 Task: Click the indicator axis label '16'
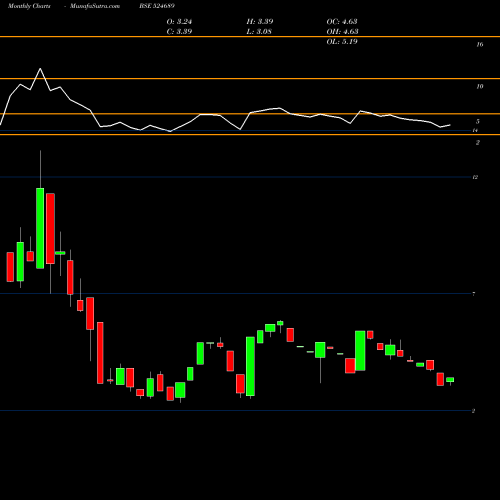coord(480,44)
